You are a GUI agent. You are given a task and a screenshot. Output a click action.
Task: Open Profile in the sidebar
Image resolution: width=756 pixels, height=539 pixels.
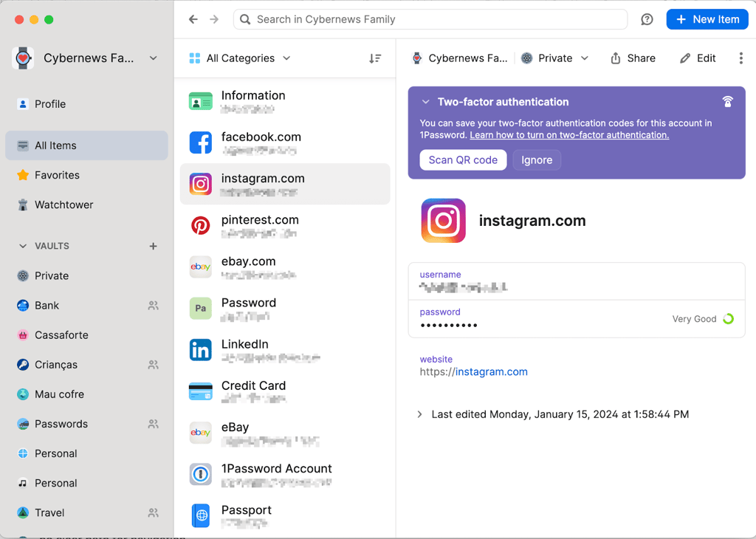[x=86, y=104]
